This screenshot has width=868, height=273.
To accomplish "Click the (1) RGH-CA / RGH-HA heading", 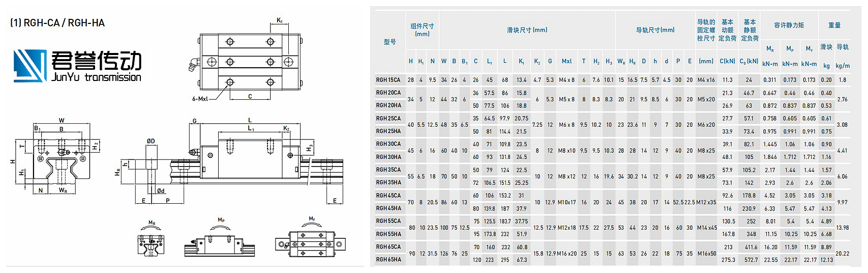I will point(57,23).
